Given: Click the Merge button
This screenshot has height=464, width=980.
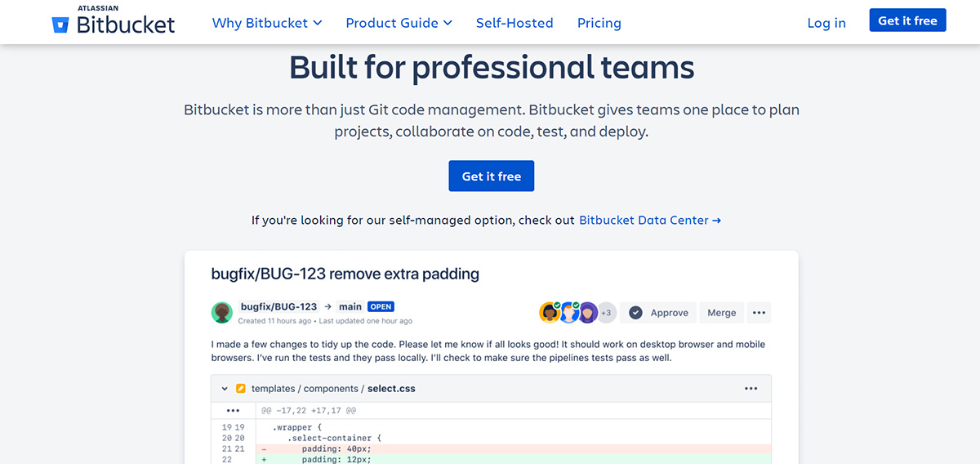Looking at the screenshot, I should pyautogui.click(x=722, y=312).
